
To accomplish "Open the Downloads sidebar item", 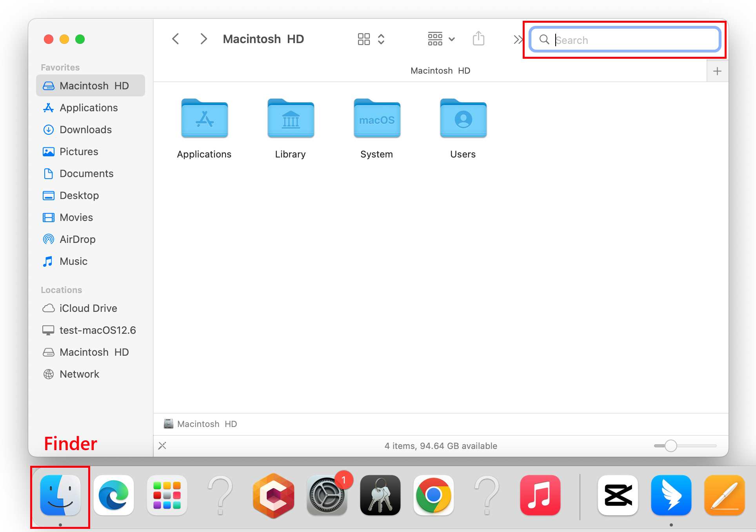I will point(85,129).
